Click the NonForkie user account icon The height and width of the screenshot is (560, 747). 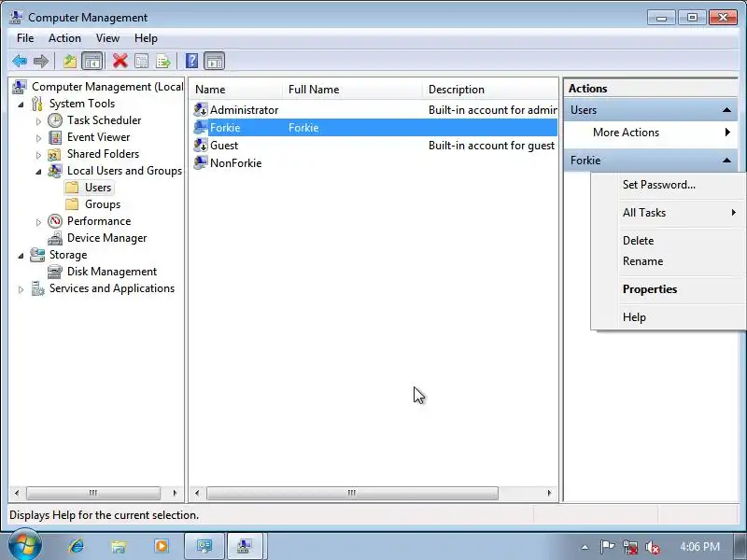point(201,162)
